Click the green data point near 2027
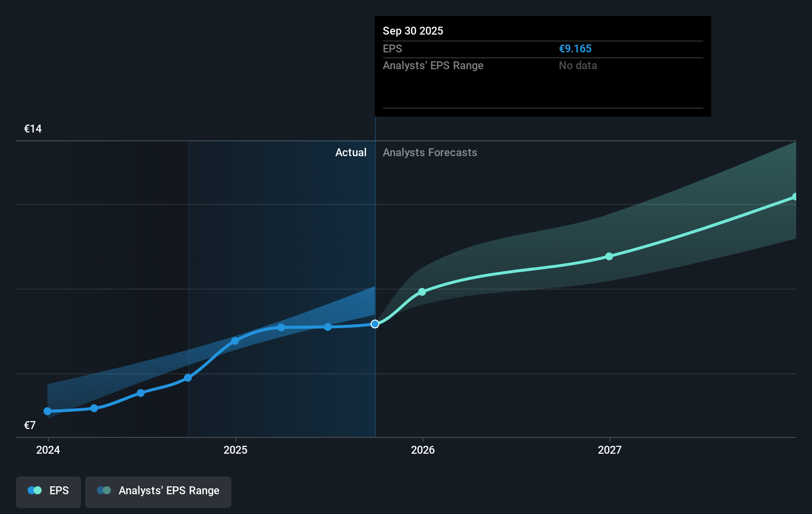The height and width of the screenshot is (514, 812). point(609,256)
